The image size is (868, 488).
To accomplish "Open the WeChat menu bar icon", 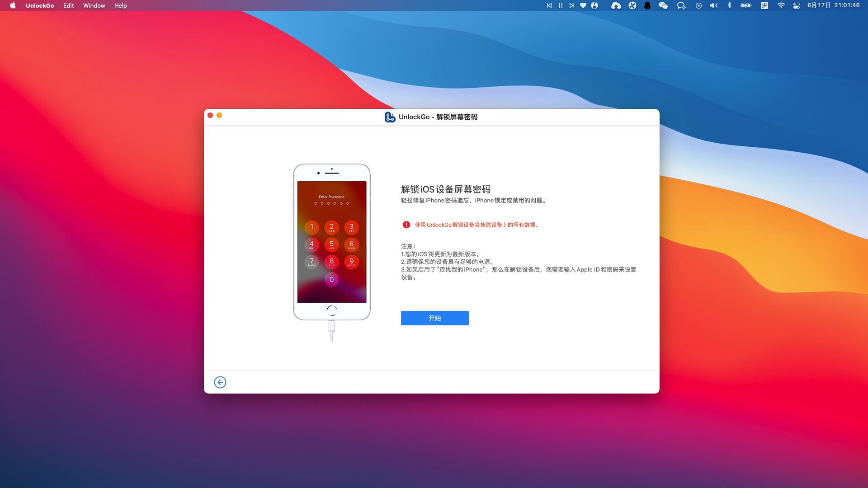I will coord(663,5).
